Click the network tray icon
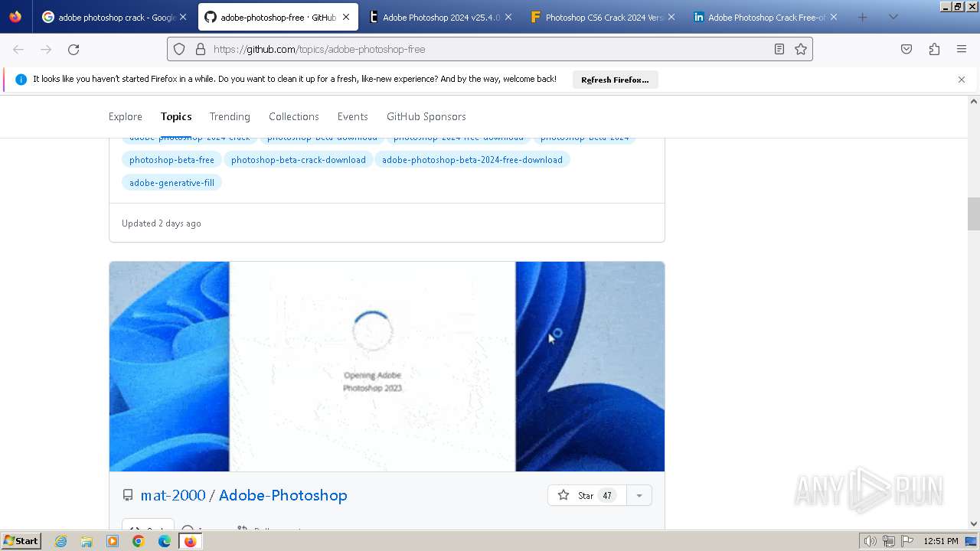Screen dimensions: 980x551 pos(889,541)
